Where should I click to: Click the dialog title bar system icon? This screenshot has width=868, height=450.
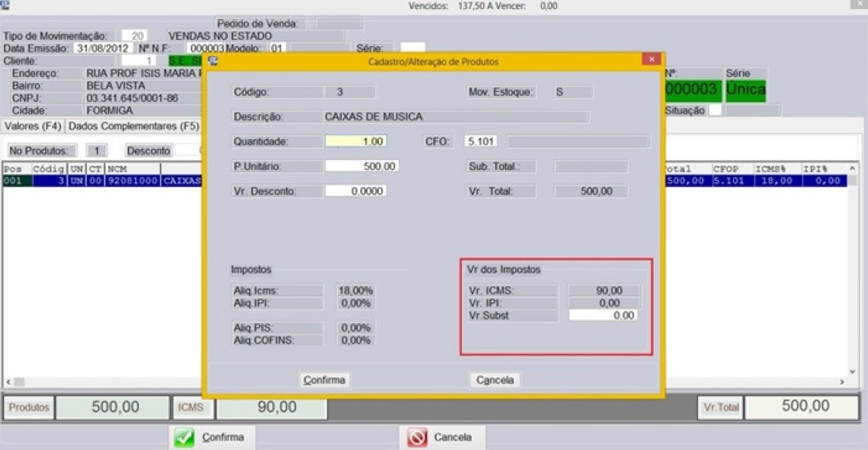[214, 61]
